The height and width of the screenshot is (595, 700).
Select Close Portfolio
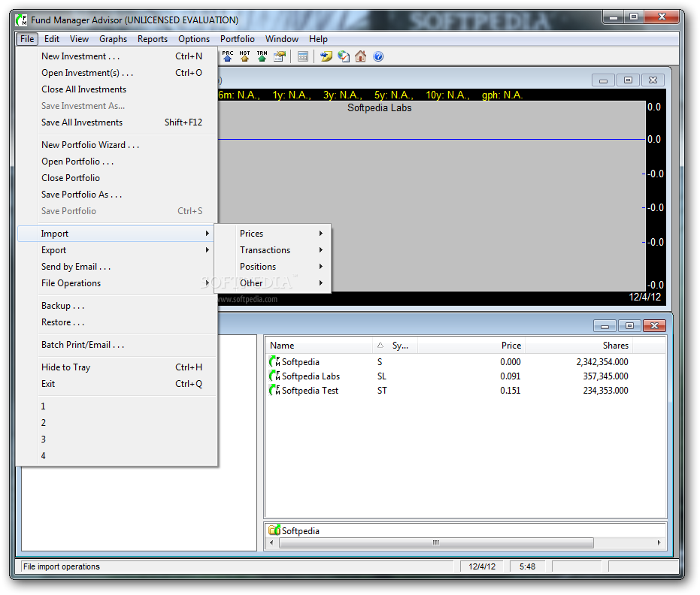point(117,178)
